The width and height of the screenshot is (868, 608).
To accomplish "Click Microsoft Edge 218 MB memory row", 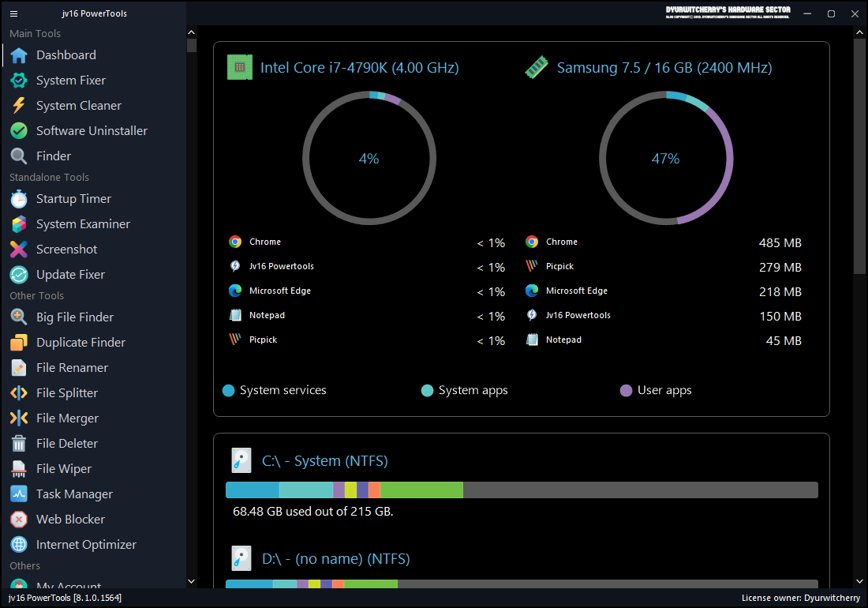I will [x=663, y=291].
